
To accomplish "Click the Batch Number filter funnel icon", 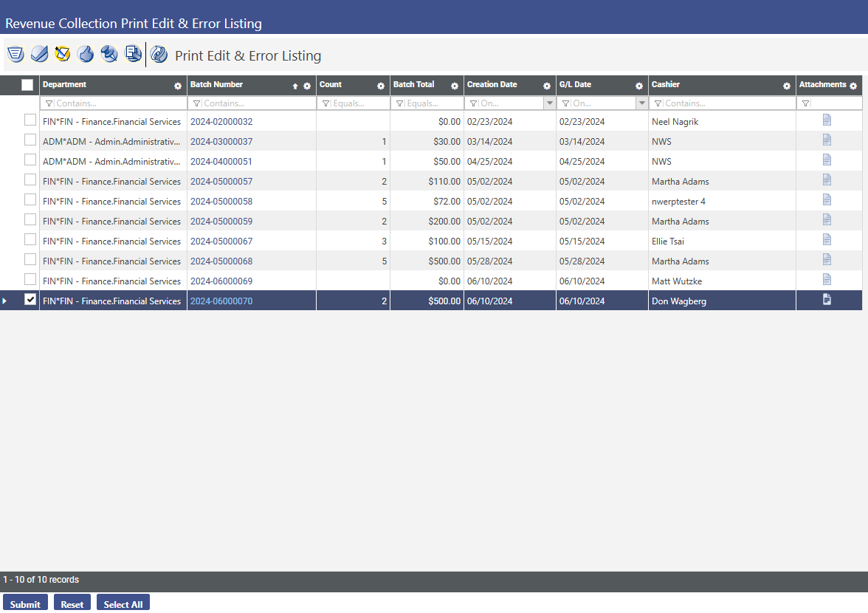I will click(x=196, y=103).
